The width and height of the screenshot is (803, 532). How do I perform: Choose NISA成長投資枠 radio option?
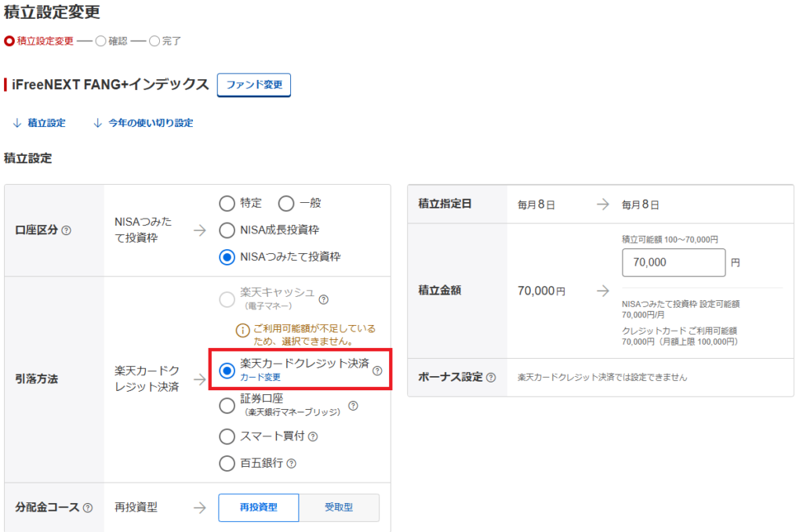227,230
